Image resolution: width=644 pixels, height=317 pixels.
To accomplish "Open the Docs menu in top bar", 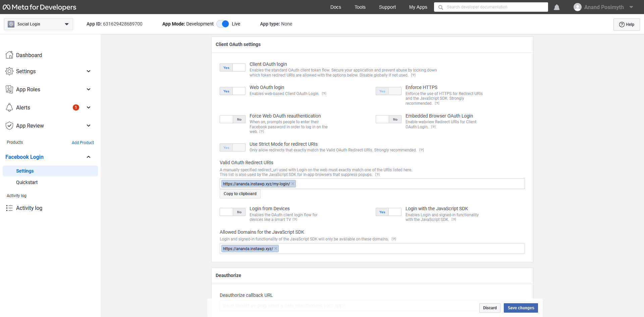I will (x=335, y=7).
